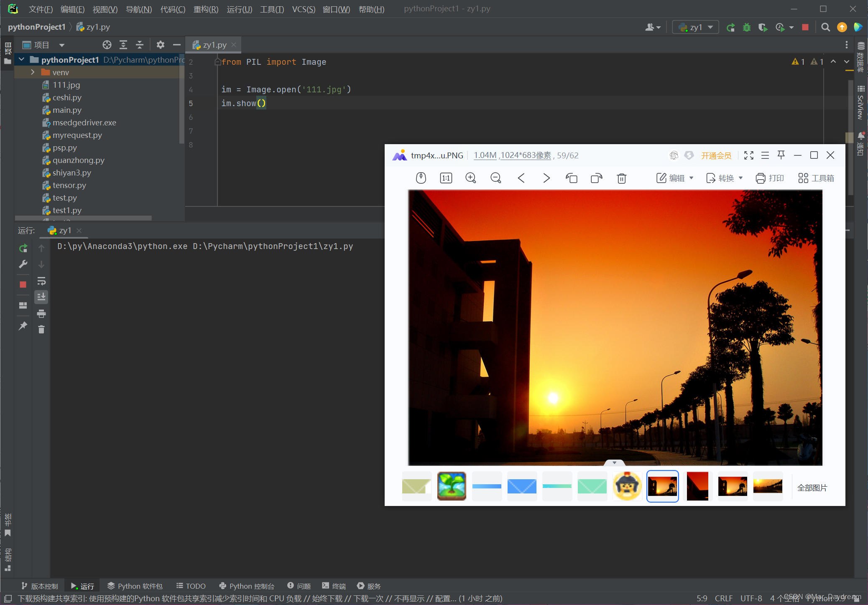Switch to the 终端 tab at bottom
868x605 pixels.
(334, 586)
